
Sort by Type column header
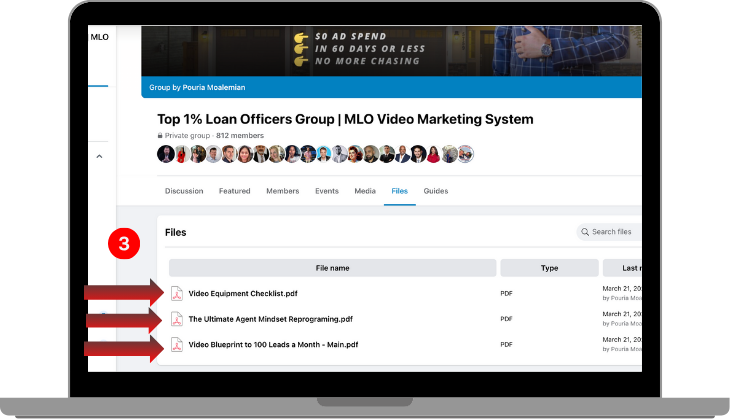click(549, 268)
